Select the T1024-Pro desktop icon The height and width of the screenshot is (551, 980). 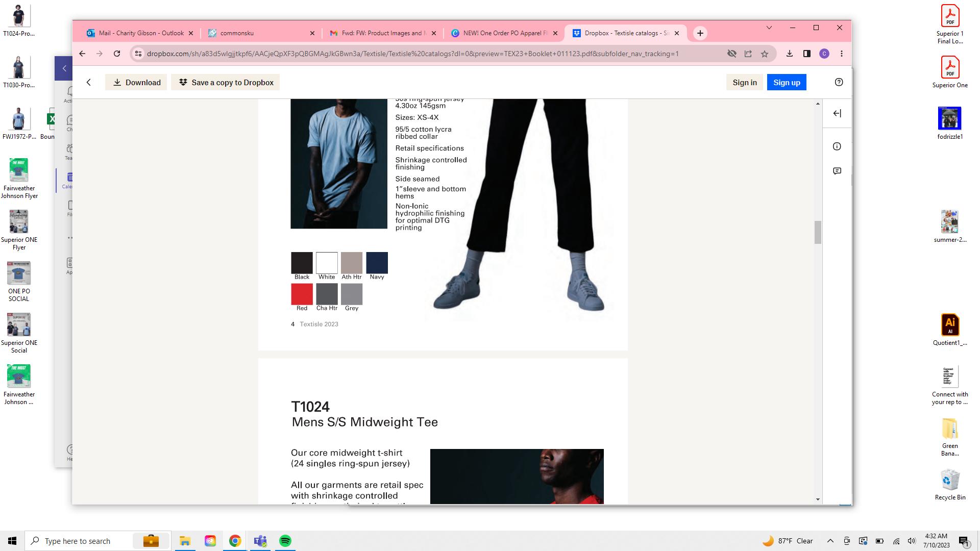[x=19, y=20]
